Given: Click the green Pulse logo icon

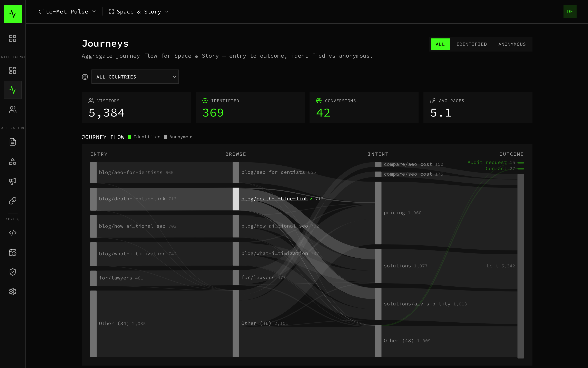Looking at the screenshot, I should pyautogui.click(x=13, y=14).
